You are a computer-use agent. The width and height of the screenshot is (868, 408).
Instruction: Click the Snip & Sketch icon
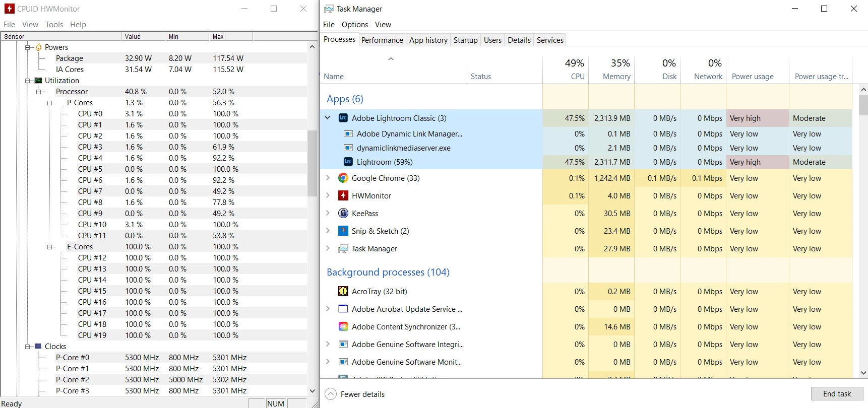coord(343,231)
